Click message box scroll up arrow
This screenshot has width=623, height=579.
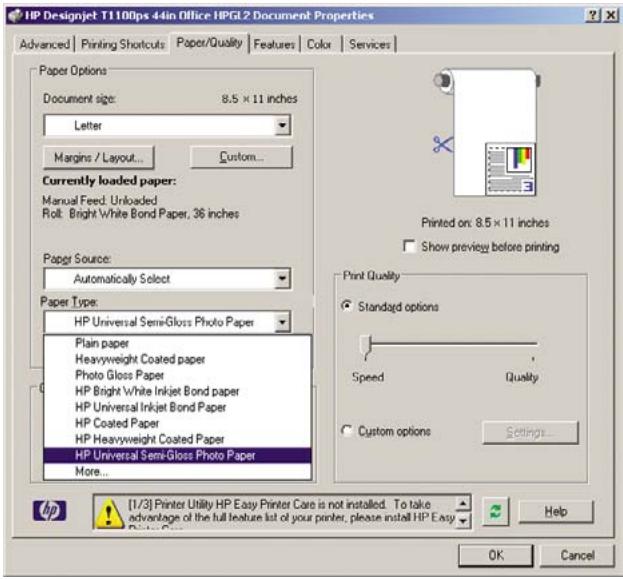463,504
